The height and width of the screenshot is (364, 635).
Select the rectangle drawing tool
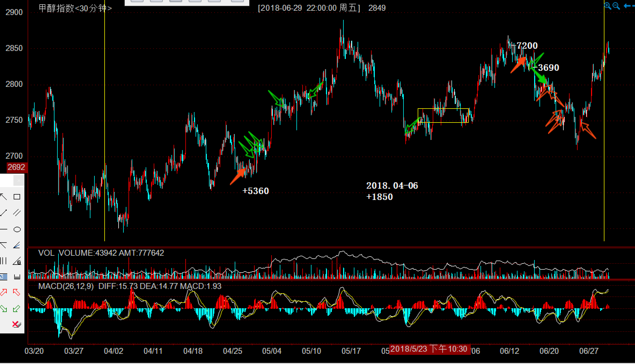(17, 197)
